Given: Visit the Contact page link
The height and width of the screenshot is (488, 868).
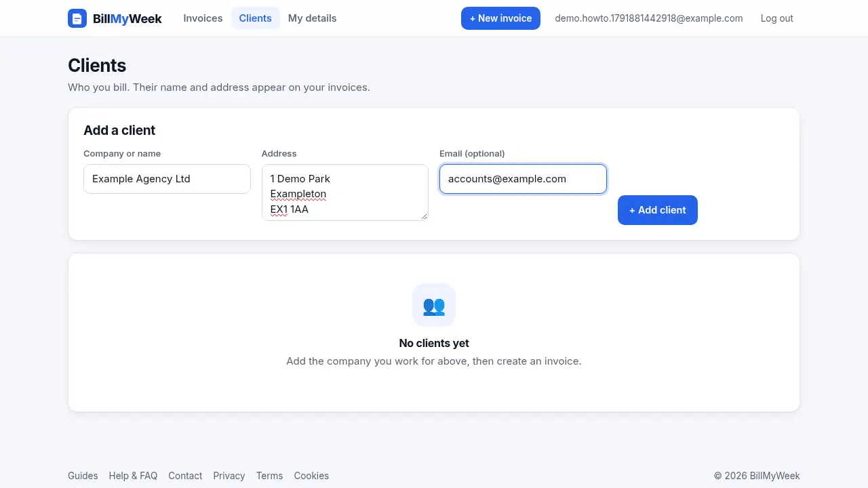Looking at the screenshot, I should click(x=185, y=476).
